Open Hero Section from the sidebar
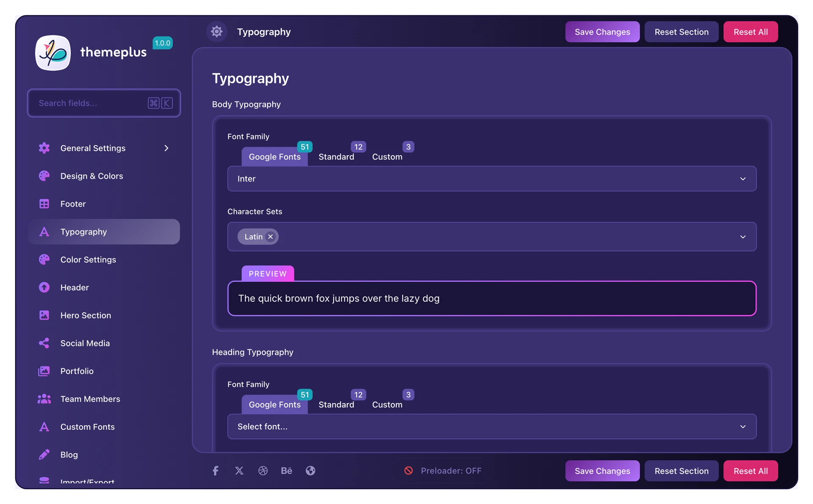Image resolution: width=813 pixels, height=504 pixels. click(86, 315)
